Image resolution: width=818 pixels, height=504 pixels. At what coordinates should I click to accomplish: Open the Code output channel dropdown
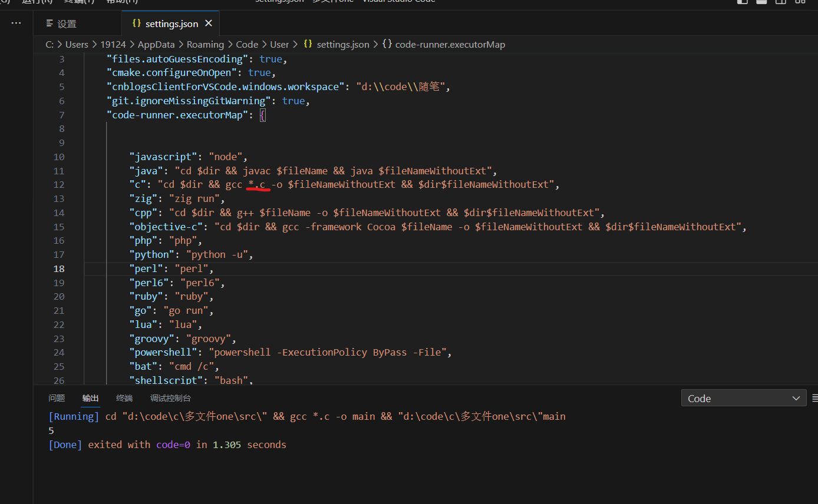(x=744, y=399)
